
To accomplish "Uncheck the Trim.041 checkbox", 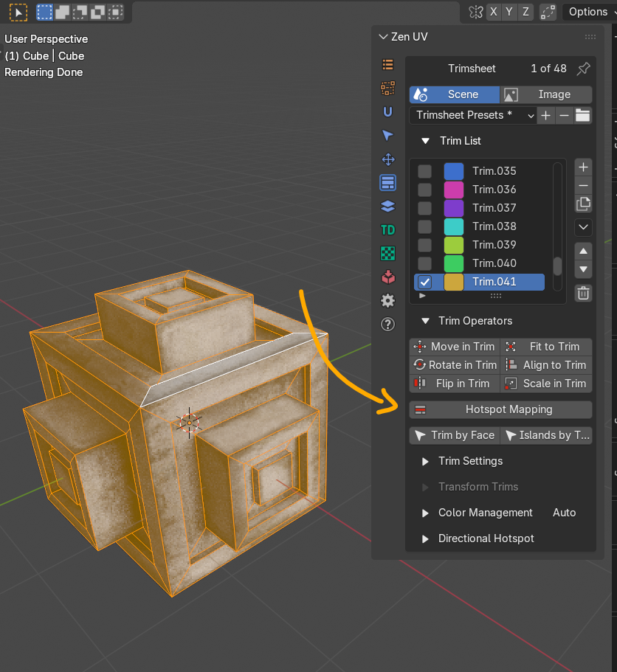I will [424, 283].
